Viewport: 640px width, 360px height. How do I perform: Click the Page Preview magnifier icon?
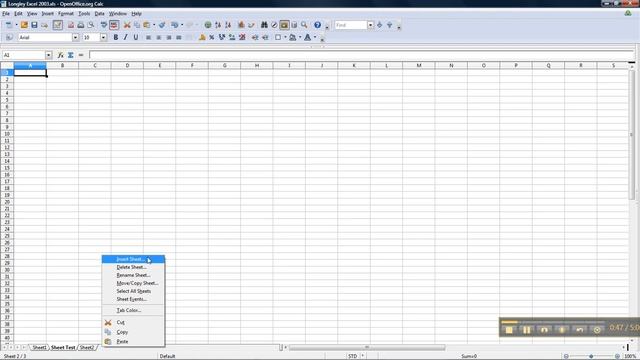pyautogui.click(x=91, y=25)
